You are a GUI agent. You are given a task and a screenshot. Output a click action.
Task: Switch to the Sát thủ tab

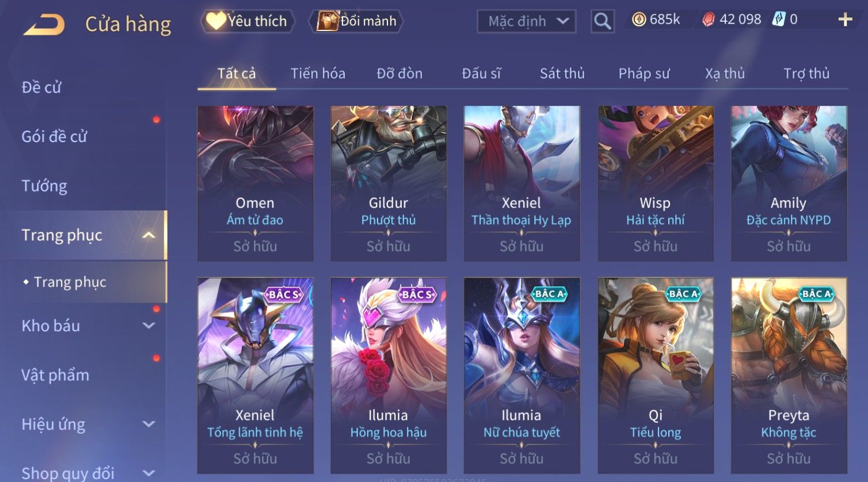coord(562,74)
